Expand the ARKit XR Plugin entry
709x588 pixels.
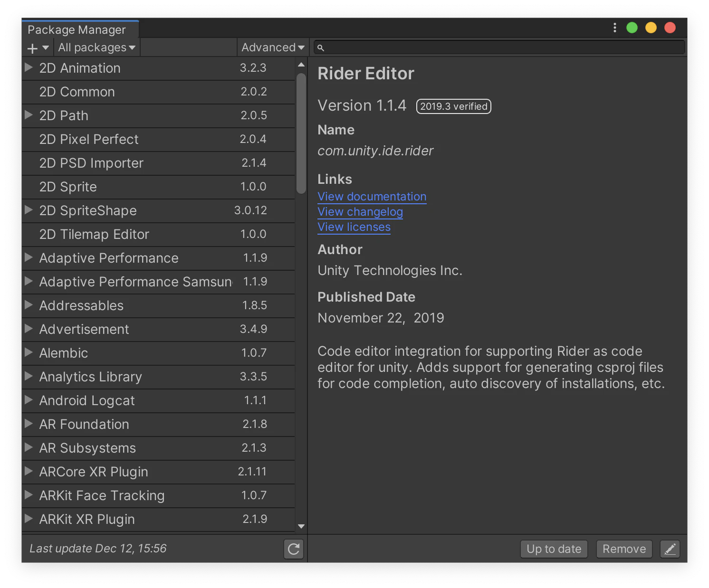tap(29, 518)
